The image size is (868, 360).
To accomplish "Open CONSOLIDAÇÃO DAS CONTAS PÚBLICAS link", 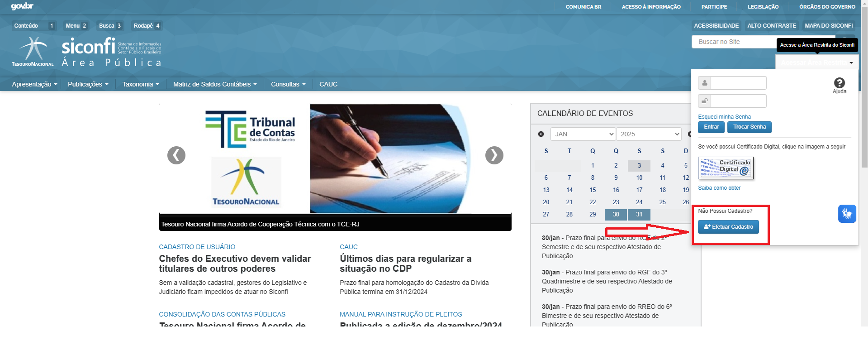I will point(222,314).
